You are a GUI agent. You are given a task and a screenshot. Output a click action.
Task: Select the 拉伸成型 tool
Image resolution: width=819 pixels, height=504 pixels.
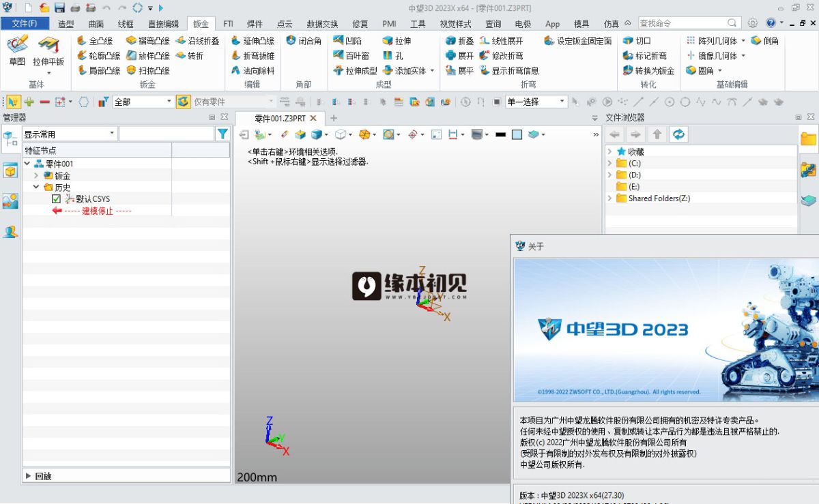[x=355, y=70]
